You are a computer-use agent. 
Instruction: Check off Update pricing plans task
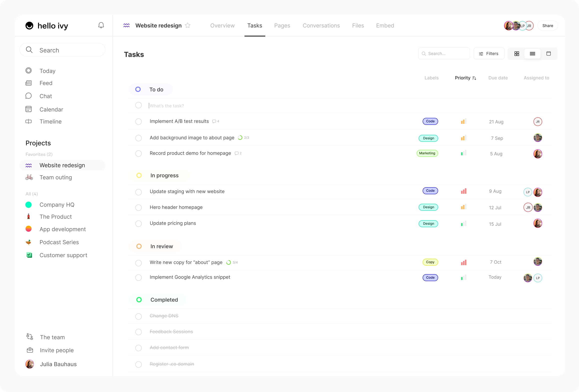point(138,223)
